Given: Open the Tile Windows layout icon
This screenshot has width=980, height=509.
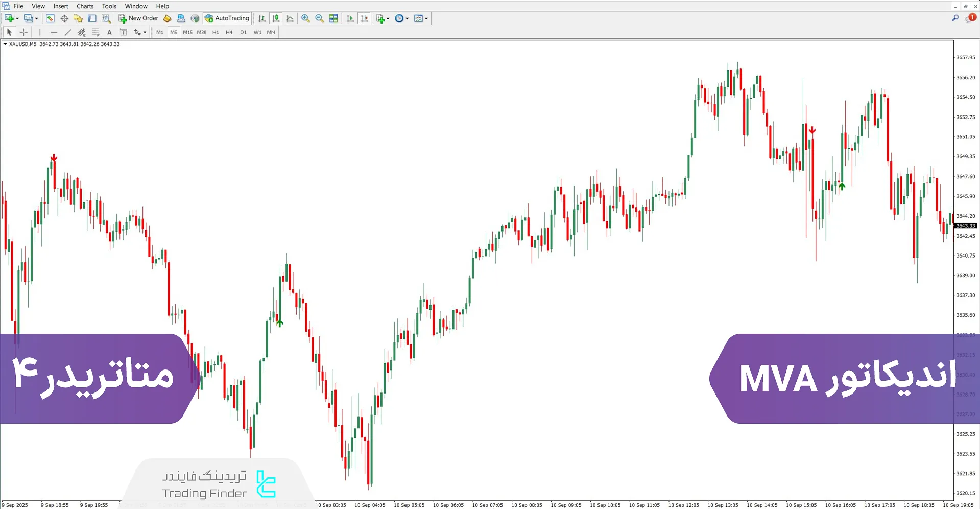Looking at the screenshot, I should 333,18.
